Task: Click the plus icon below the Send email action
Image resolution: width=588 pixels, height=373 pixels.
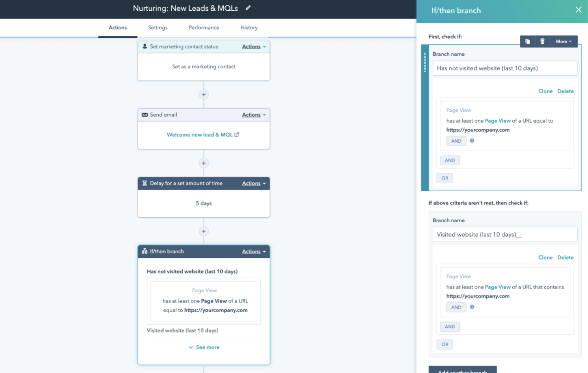Action: click(204, 163)
